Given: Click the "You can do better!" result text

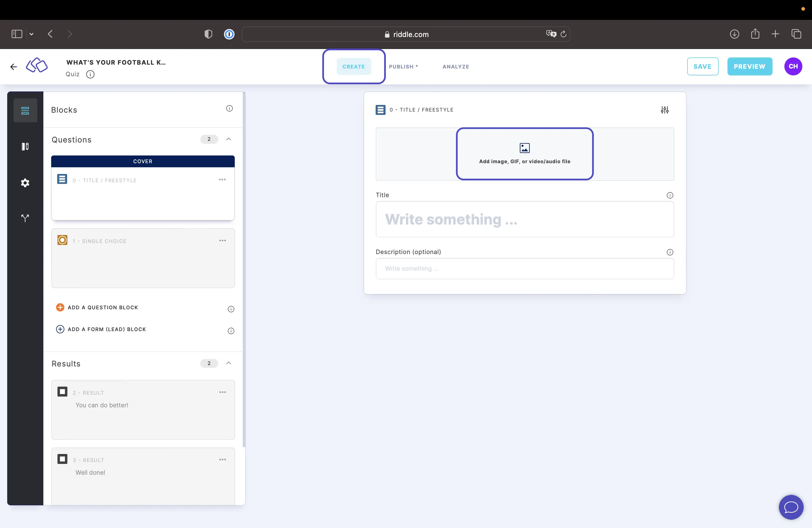Looking at the screenshot, I should (x=102, y=405).
